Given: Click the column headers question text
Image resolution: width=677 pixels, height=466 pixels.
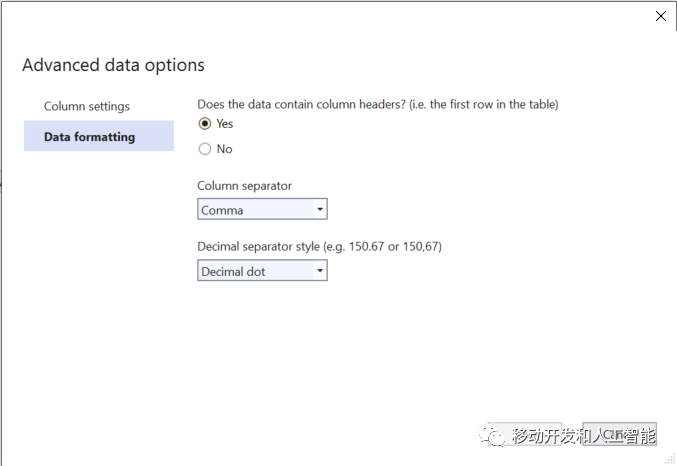Looking at the screenshot, I should pos(378,104).
